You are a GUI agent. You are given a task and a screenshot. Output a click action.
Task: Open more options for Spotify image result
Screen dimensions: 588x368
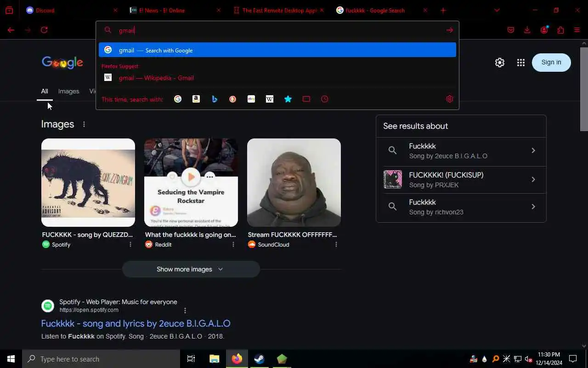(130, 245)
